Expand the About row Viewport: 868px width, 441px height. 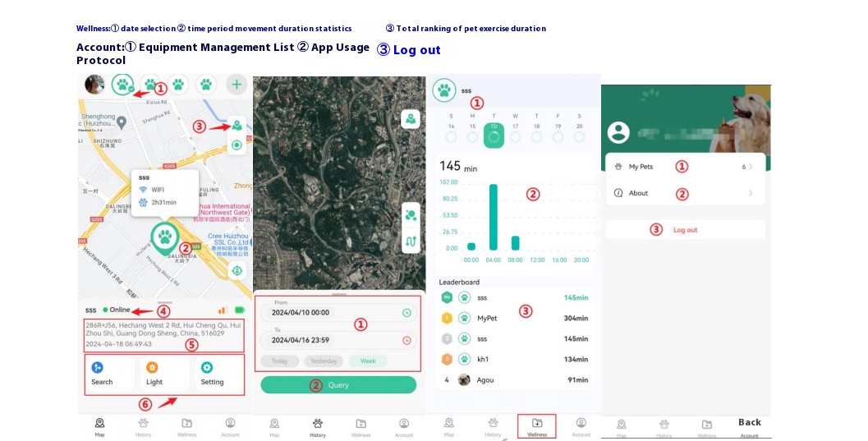pyautogui.click(x=685, y=194)
